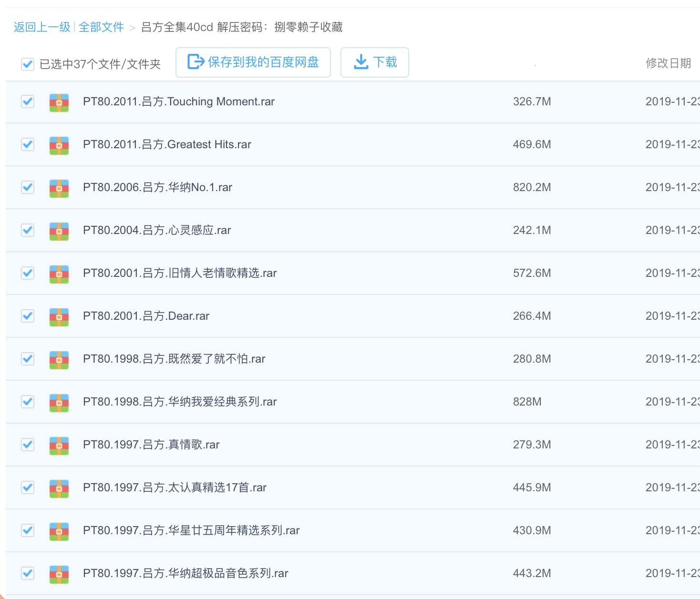Toggle the 既然爱了就不怕.rar checkbox
The image size is (700, 599).
[x=28, y=359]
